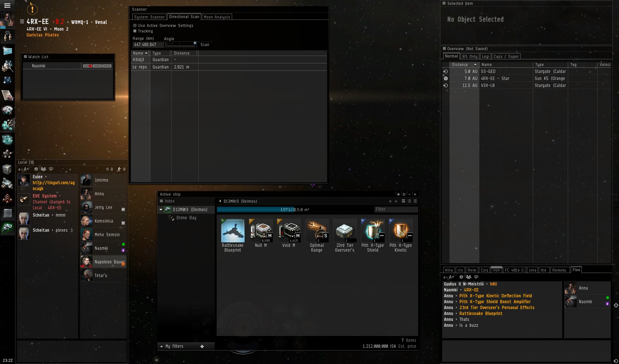
Task: Open the fitting ship icon in Neocom
Action: 7,228
